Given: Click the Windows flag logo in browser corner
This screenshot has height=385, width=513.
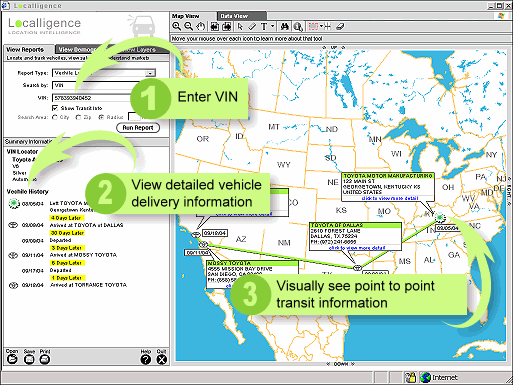Looking at the screenshot, I should pos(501,16).
